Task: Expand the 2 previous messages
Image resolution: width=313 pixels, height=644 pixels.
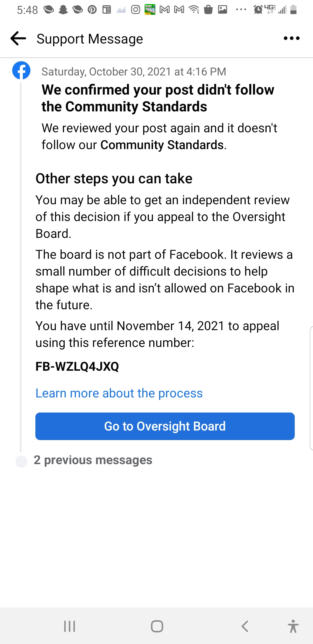Action: coord(93,460)
